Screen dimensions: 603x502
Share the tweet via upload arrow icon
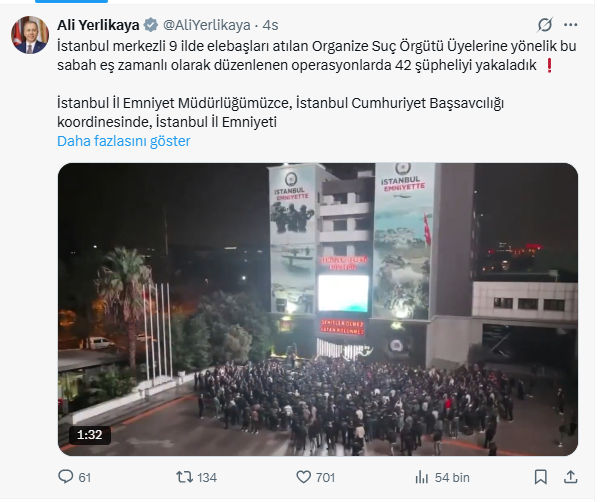(570, 477)
